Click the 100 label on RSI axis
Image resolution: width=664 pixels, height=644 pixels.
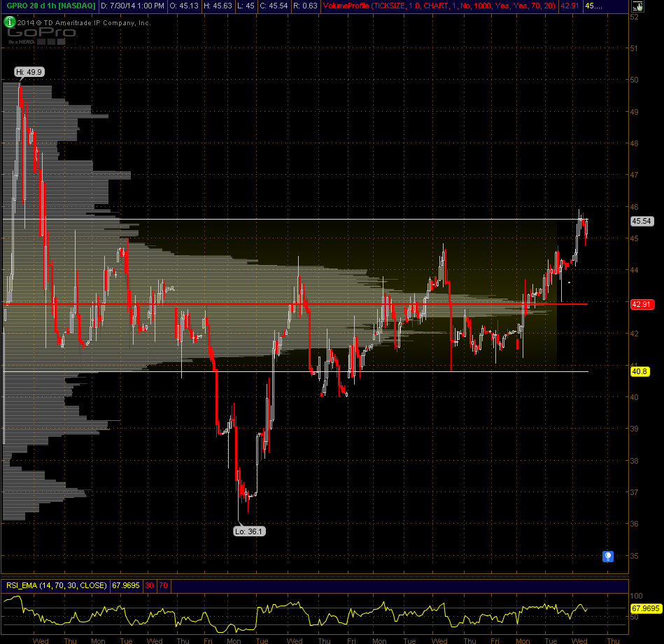[636, 596]
